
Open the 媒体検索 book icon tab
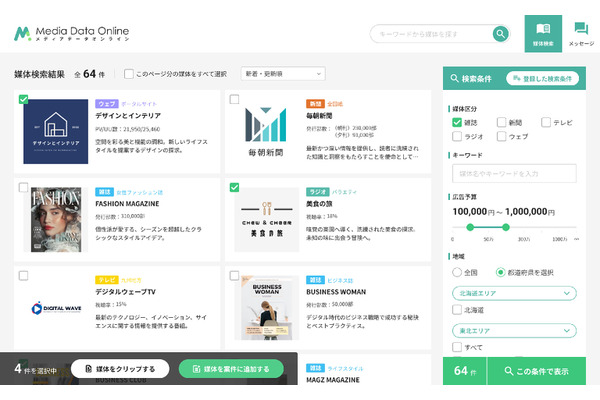(x=543, y=34)
